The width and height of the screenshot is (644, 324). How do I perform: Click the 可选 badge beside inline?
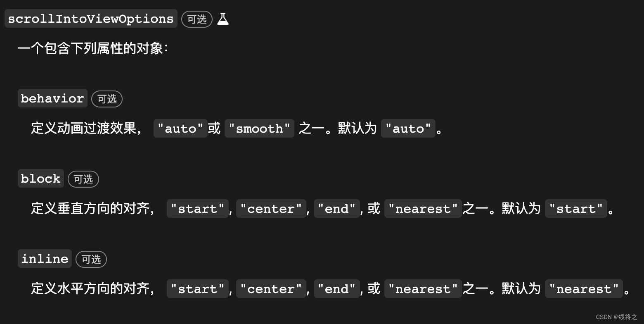point(91,259)
